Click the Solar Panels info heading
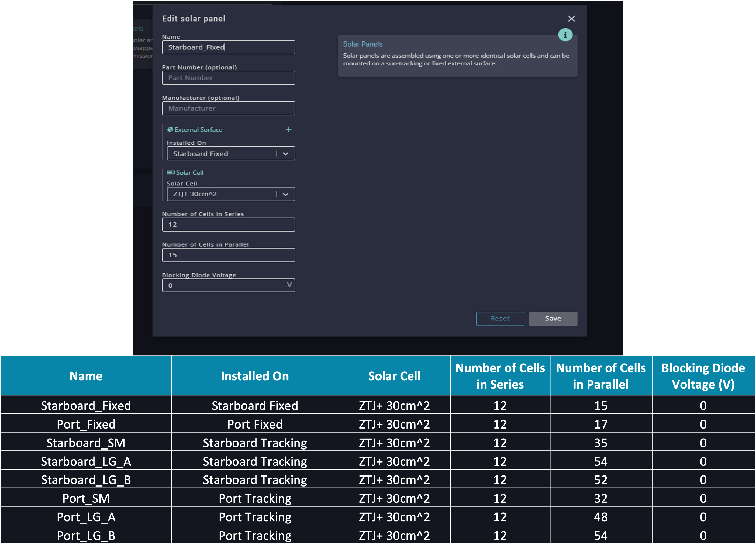 pos(363,44)
